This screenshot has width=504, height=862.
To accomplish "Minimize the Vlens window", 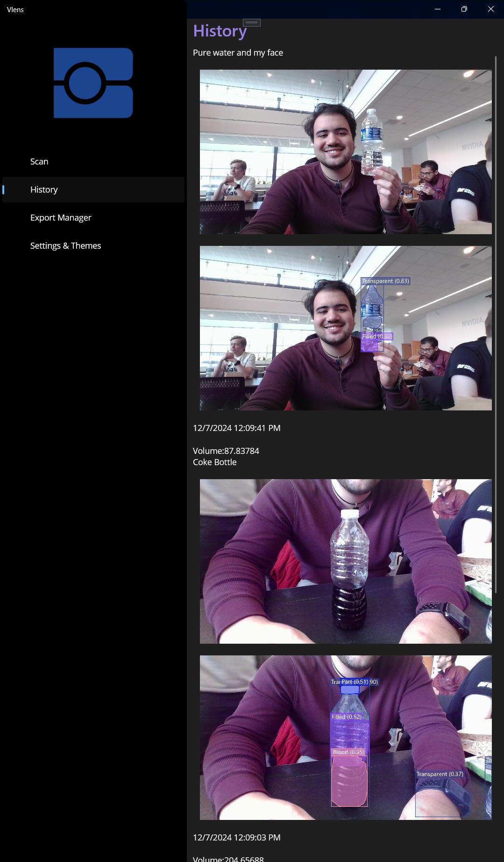I will pyautogui.click(x=438, y=9).
